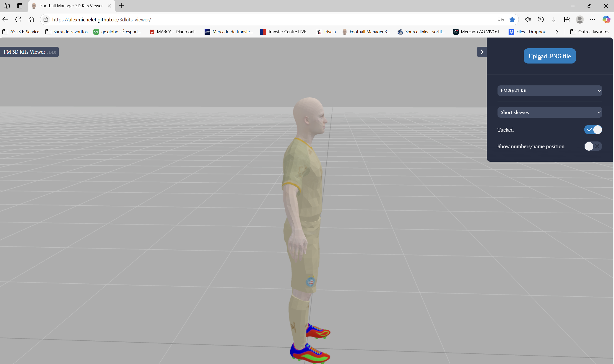Open a new browser tab

(x=121, y=6)
